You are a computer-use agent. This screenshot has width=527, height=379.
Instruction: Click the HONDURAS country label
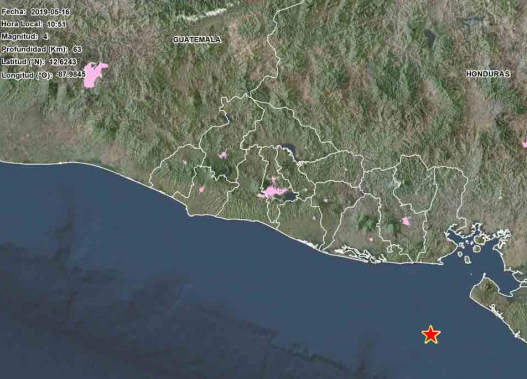pos(488,74)
